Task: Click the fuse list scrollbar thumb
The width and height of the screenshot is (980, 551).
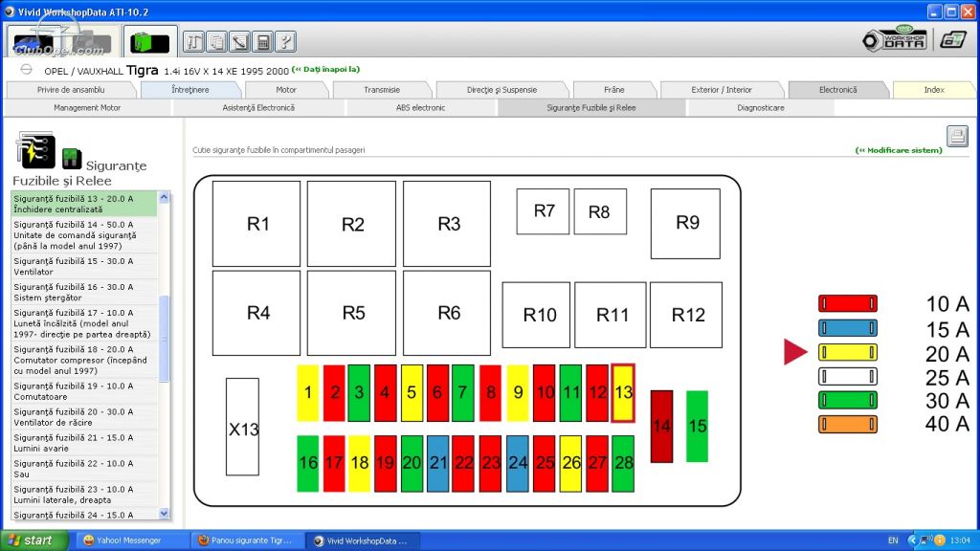Action: point(165,338)
